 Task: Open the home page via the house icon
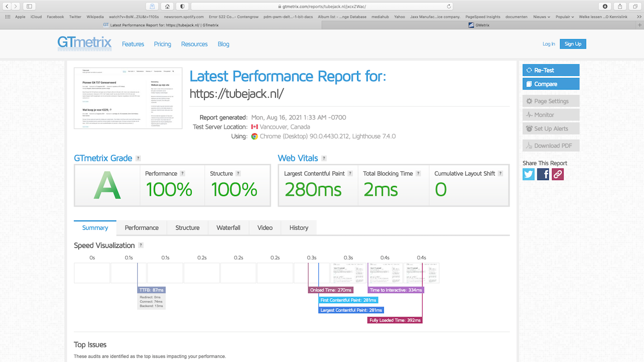point(167,6)
